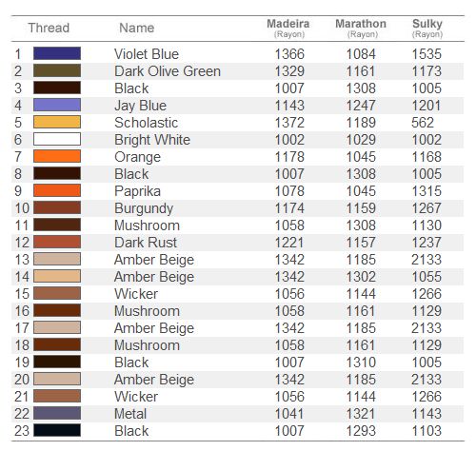
Task: Click the Marathon Rayon column header
Action: click(x=361, y=28)
